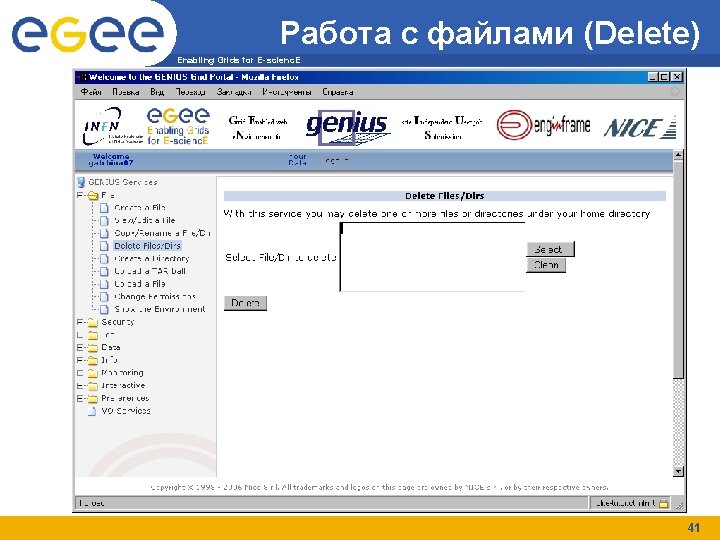Click the GENIUS Services root icon
Viewport: 720px width, 540px height.
81,182
